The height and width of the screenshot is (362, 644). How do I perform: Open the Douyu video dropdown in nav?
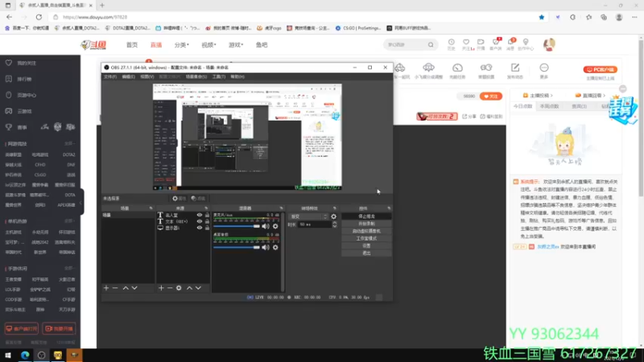208,45
